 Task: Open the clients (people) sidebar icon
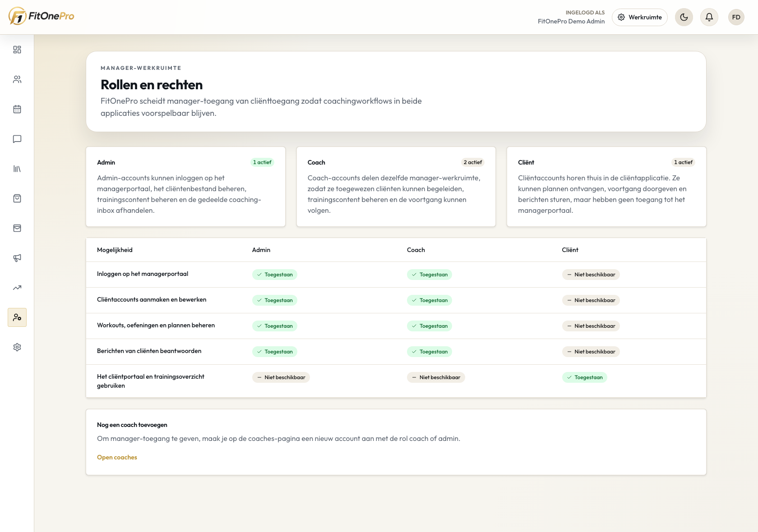(17, 79)
